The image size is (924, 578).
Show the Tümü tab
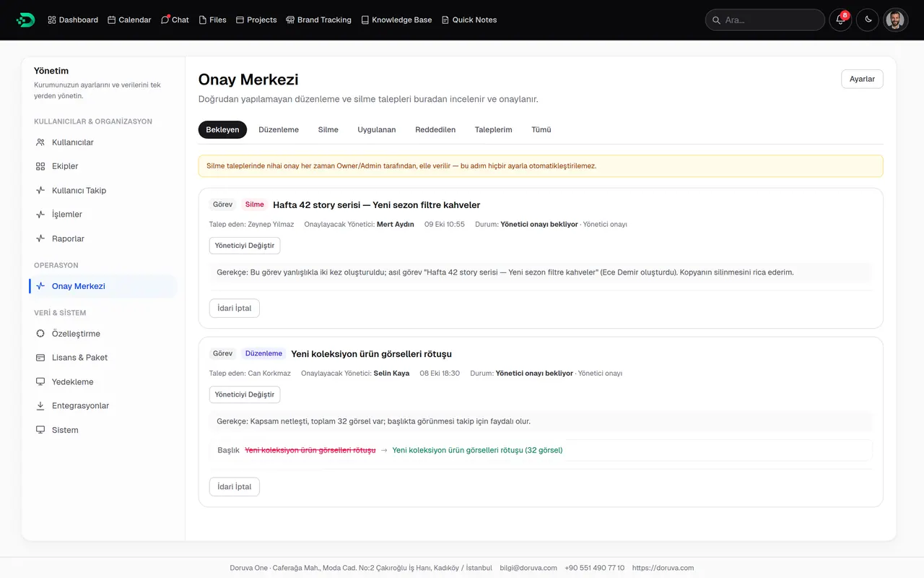541,129
